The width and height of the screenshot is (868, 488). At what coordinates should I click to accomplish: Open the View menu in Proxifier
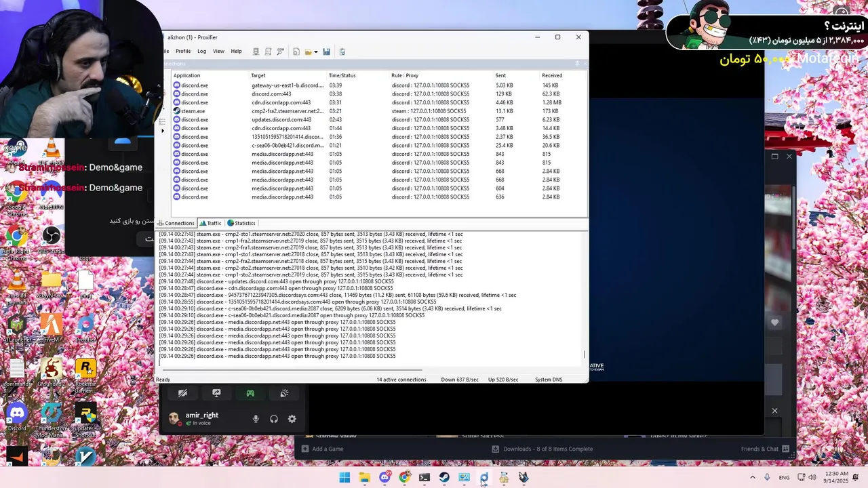(x=218, y=52)
